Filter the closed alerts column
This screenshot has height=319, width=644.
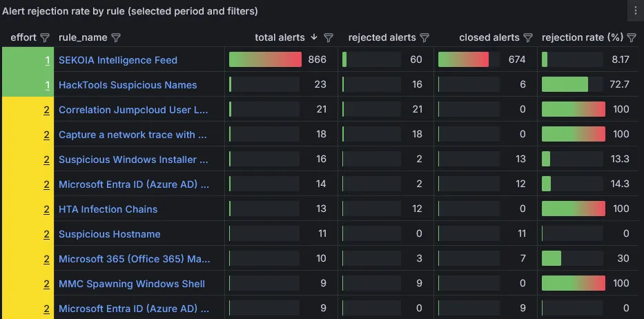coord(528,38)
